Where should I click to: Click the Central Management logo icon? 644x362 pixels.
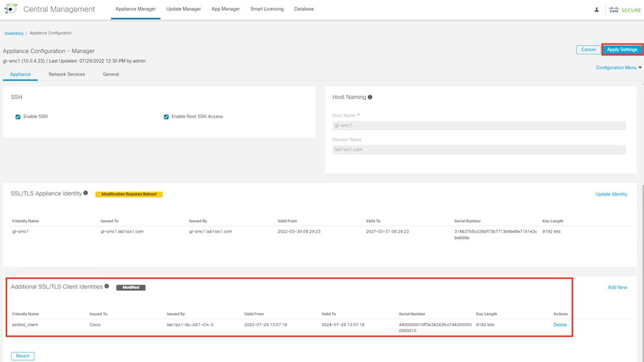coord(11,9)
